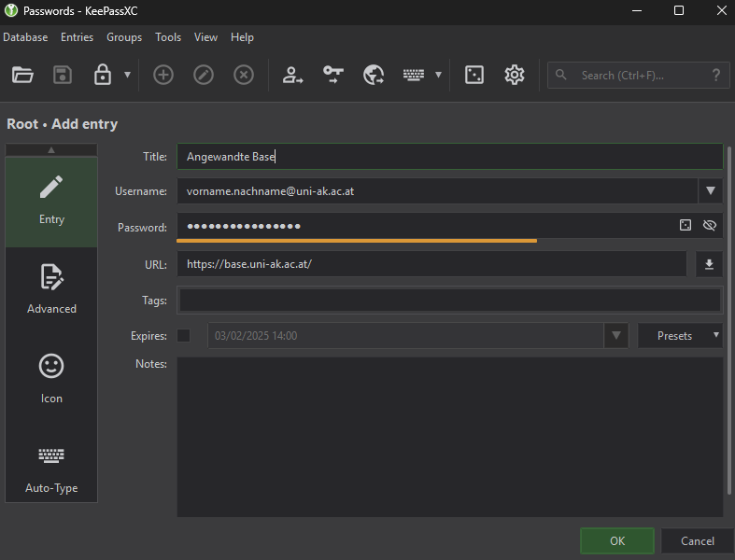Click the Perform Auto-Type keyboard toolbar icon
Screen dimensions: 735x560
point(414,75)
